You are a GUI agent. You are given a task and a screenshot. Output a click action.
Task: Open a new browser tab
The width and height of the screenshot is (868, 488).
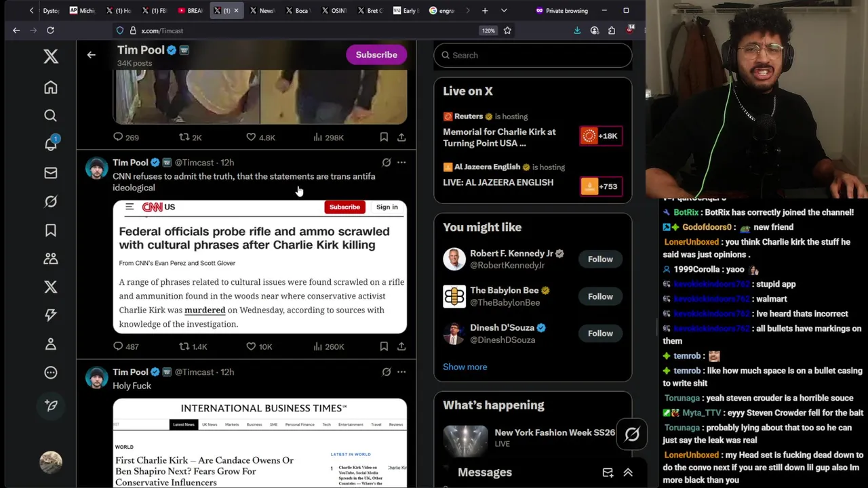(485, 11)
